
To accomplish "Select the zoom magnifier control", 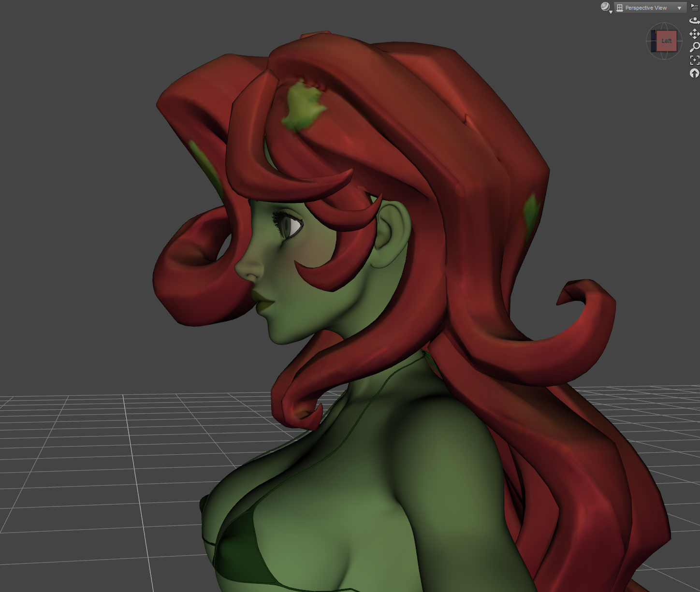I will click(x=695, y=47).
